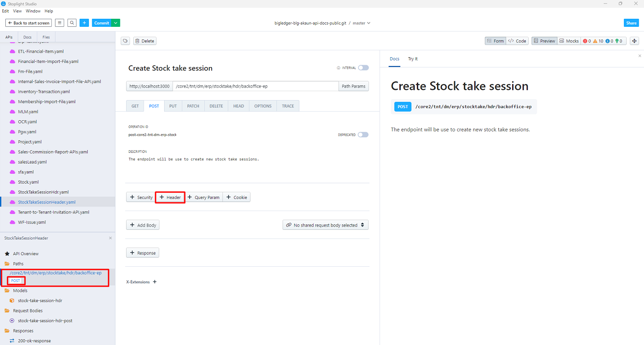Select the GET method tab
The width and height of the screenshot is (644, 345).
pyautogui.click(x=135, y=106)
